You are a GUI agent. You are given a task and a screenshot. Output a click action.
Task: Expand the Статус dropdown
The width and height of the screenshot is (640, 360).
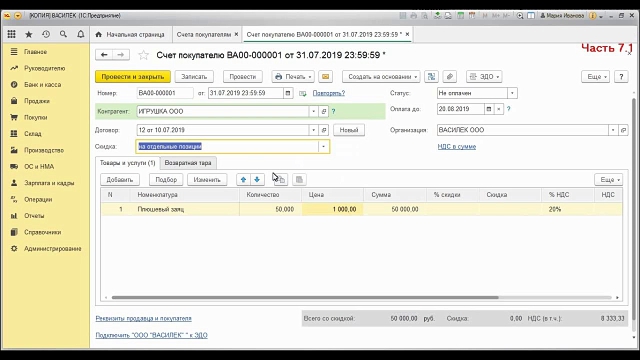coord(512,93)
